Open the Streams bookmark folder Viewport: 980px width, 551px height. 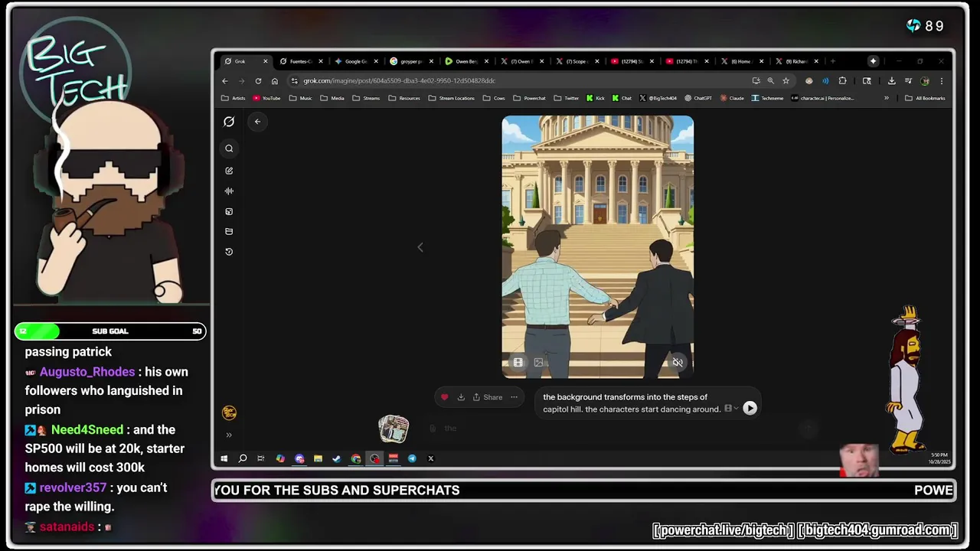pos(366,98)
